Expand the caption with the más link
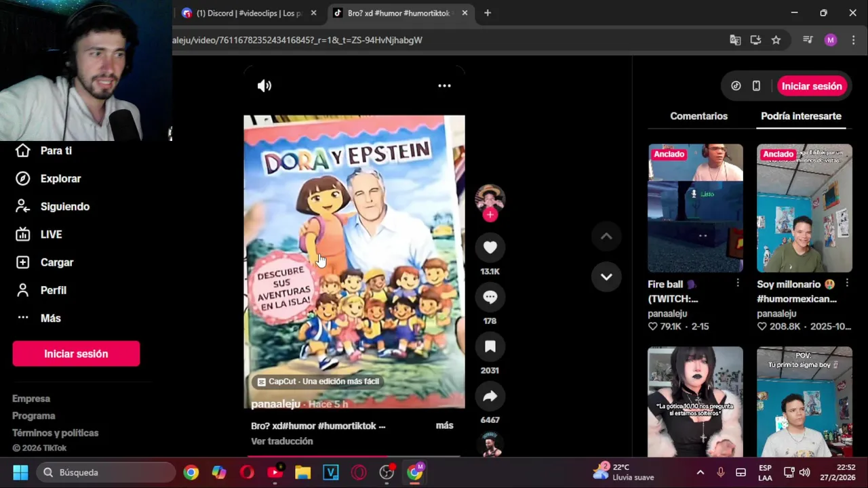The height and width of the screenshot is (488, 868). (x=444, y=426)
